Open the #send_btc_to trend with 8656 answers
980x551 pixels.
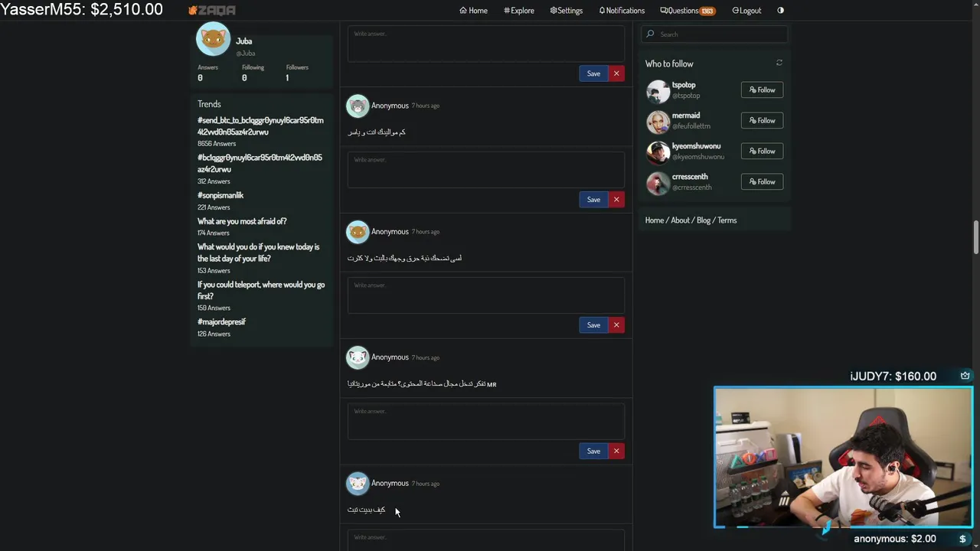pos(260,126)
